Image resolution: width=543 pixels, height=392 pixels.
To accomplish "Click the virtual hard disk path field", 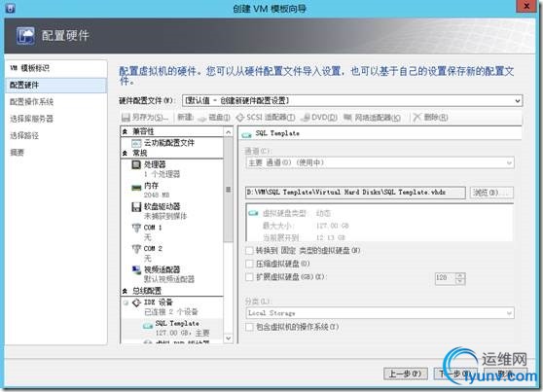I will click(x=355, y=193).
